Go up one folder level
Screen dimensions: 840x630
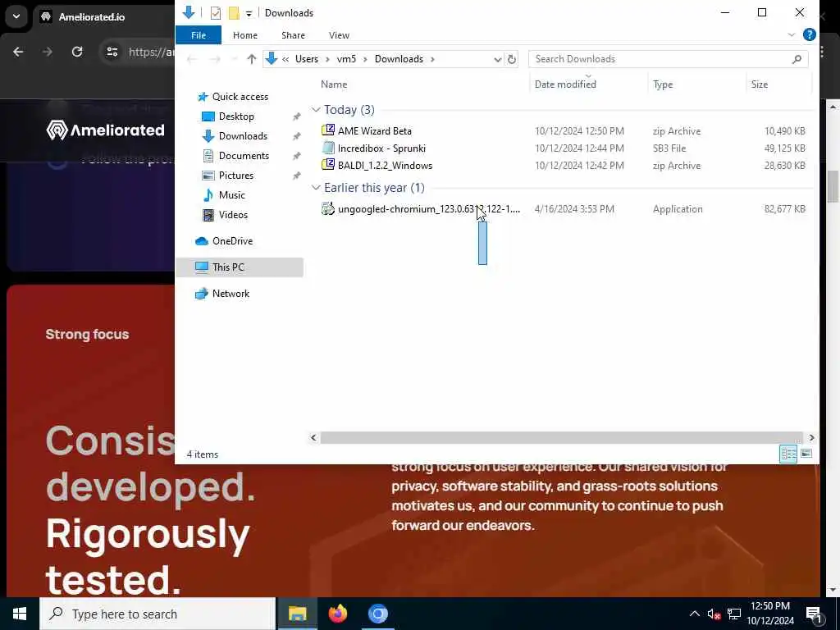click(251, 59)
